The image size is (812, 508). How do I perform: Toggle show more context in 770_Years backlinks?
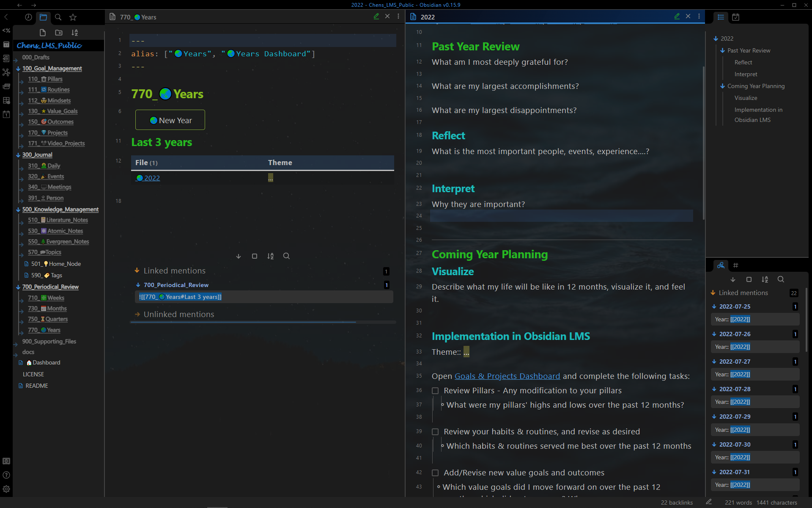click(x=255, y=256)
